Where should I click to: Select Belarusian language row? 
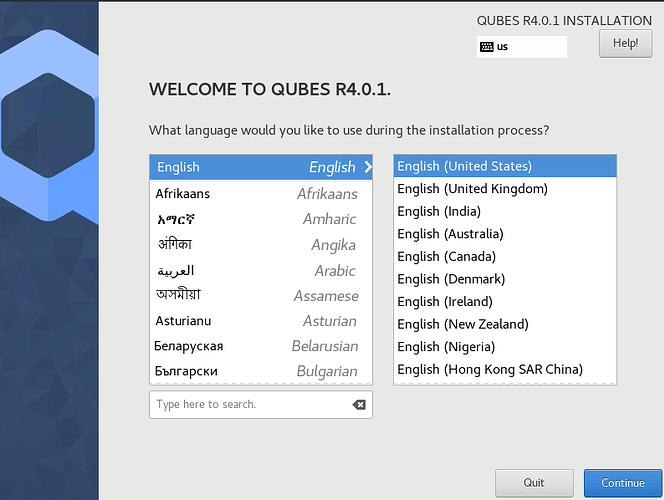261,346
